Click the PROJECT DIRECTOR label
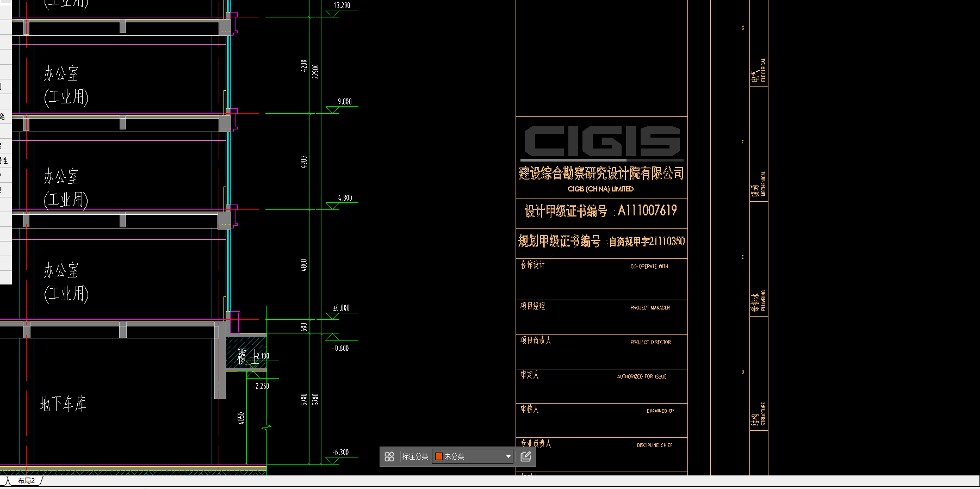This screenshot has height=489, width=980. (x=651, y=342)
